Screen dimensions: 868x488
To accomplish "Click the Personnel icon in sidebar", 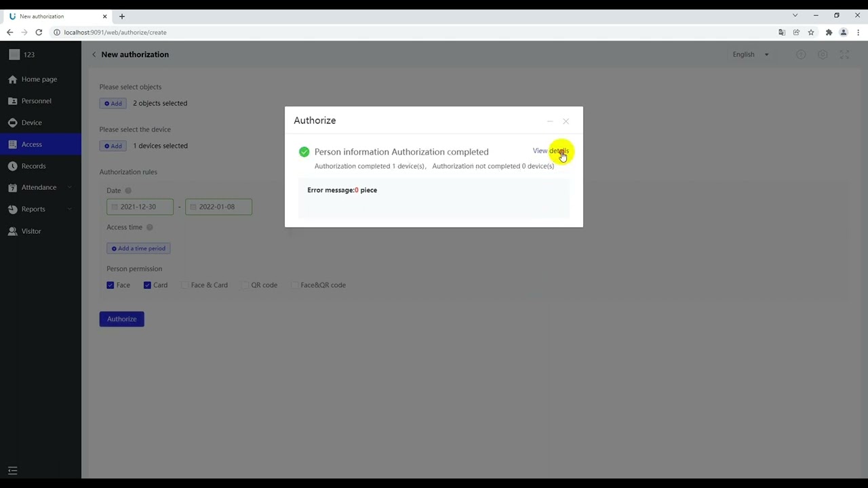I will (12, 101).
